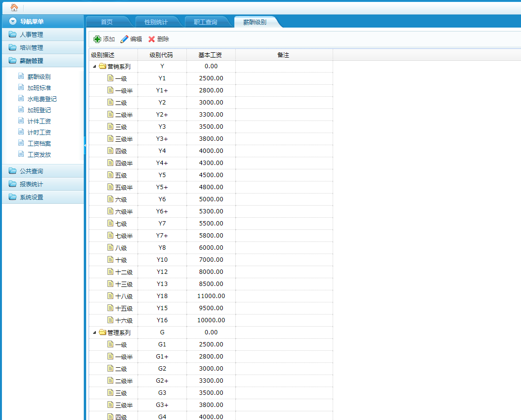
Task: Click the green plus 添加 icon
Action: tap(97, 39)
